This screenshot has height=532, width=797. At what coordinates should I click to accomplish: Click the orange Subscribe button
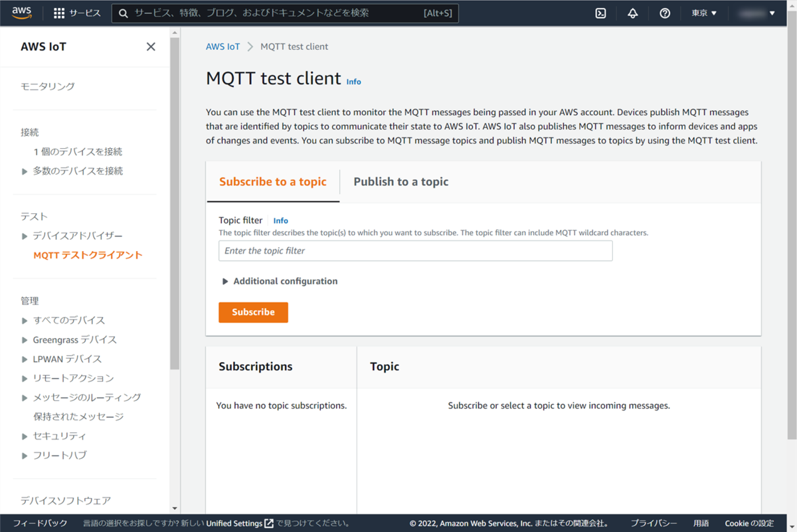253,312
